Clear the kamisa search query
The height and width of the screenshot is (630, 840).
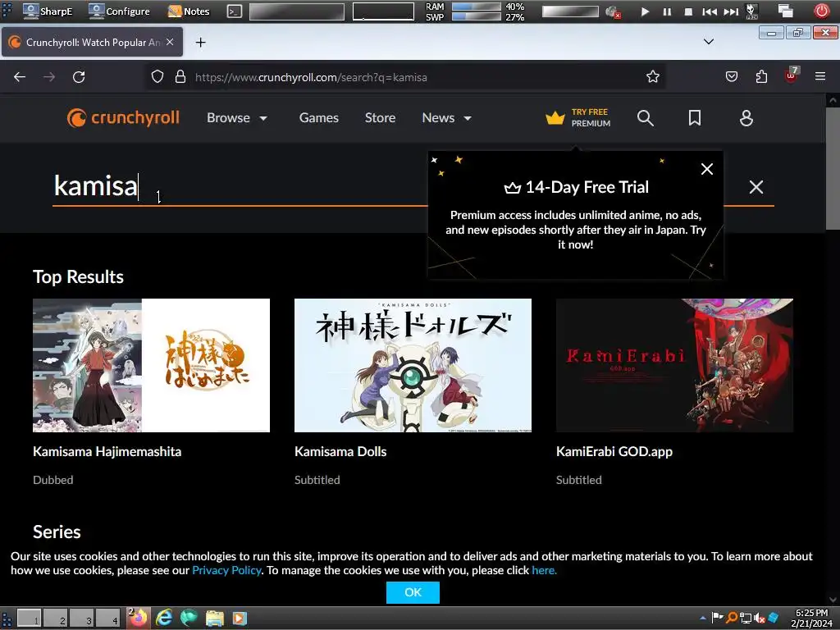pos(756,187)
